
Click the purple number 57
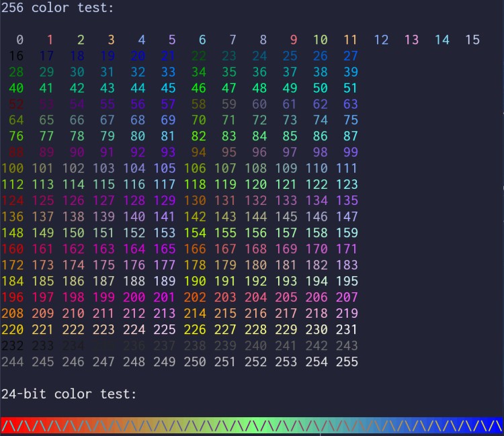pos(168,104)
